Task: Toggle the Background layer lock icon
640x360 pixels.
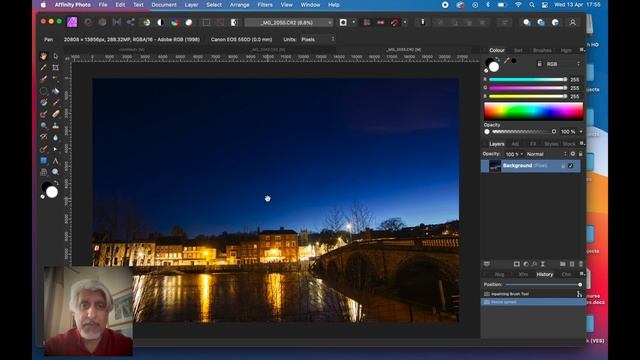Action: pos(563,166)
